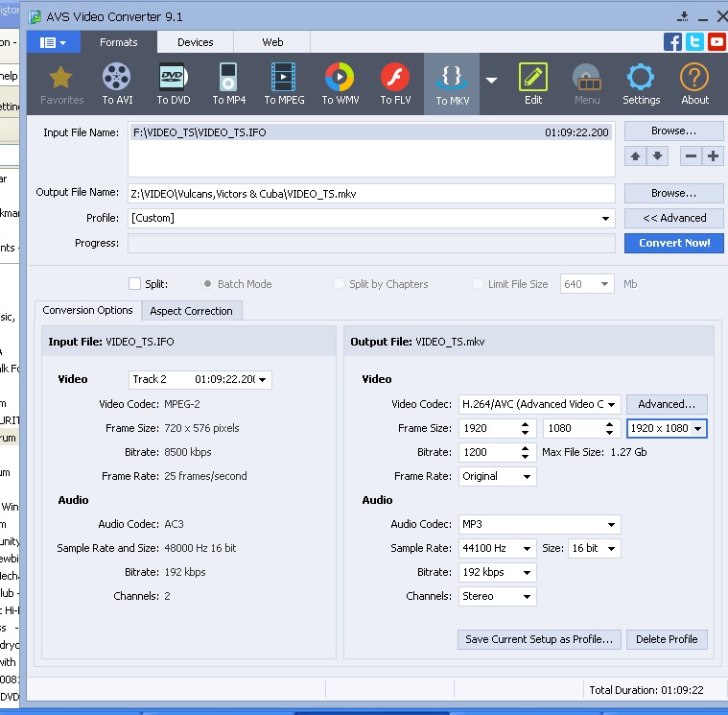Increase video bitrate 1200 with up arrow

525,448
